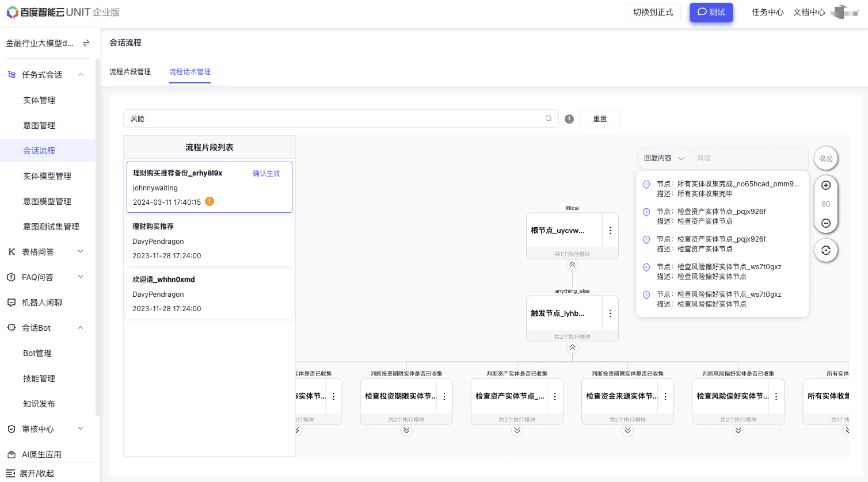
Task: Expand the 表格问答 menu group
Action: 81,251
